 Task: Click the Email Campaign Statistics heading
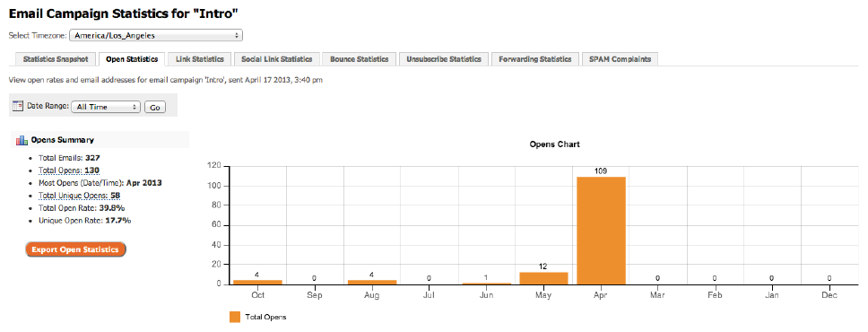124,13
